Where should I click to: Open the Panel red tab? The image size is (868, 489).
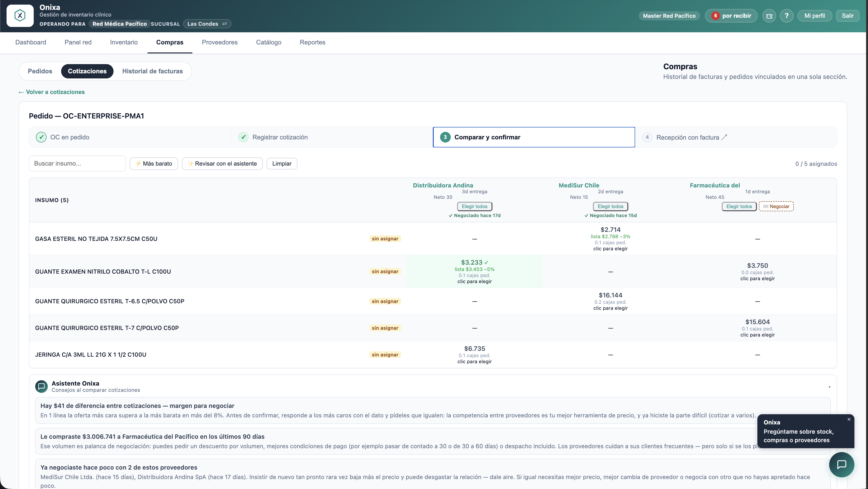(78, 42)
